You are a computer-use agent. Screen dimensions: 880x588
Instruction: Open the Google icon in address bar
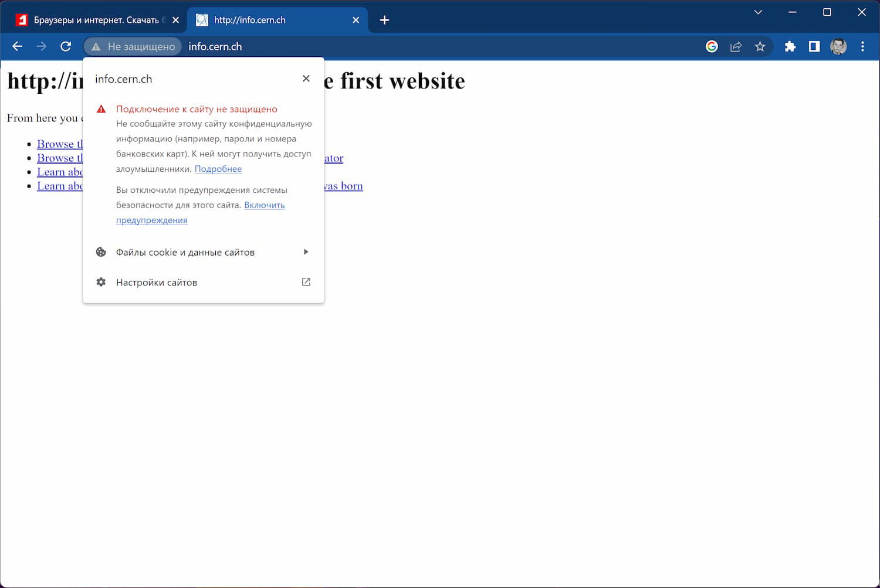tap(712, 46)
